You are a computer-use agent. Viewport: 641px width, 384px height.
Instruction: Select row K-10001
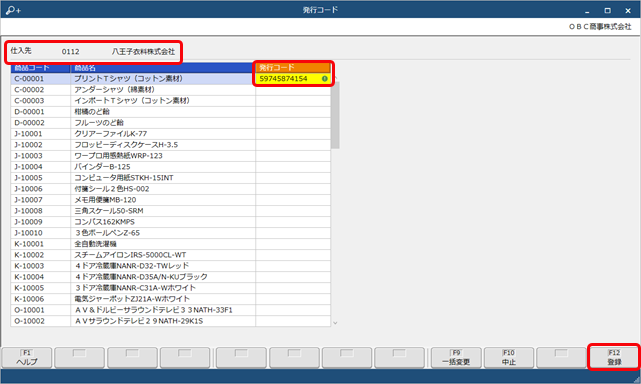tap(170, 244)
